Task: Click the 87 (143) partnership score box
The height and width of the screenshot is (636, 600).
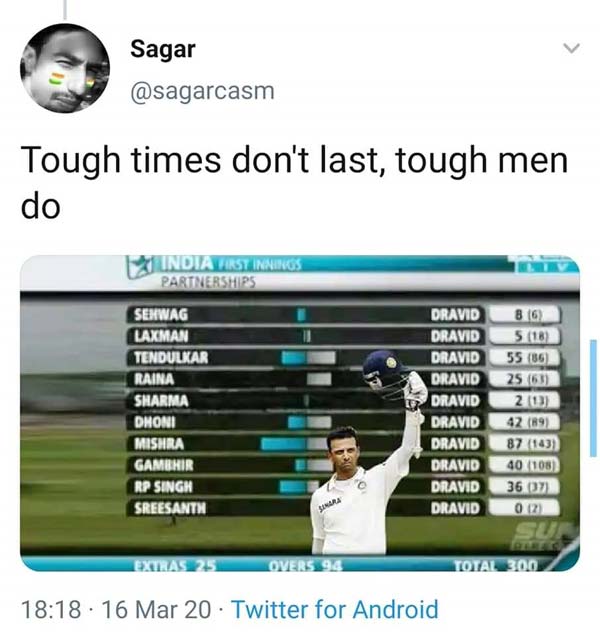Action: [x=525, y=443]
